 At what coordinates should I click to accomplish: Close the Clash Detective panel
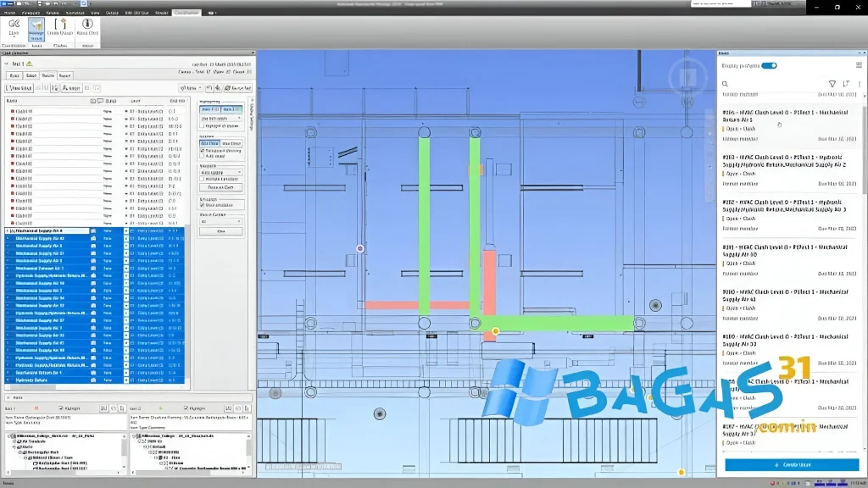tap(253, 53)
